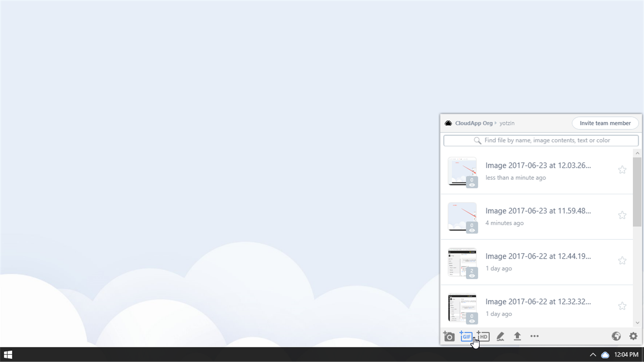Open the Windows Start menu
Image resolution: width=644 pixels, height=362 pixels.
[8, 355]
